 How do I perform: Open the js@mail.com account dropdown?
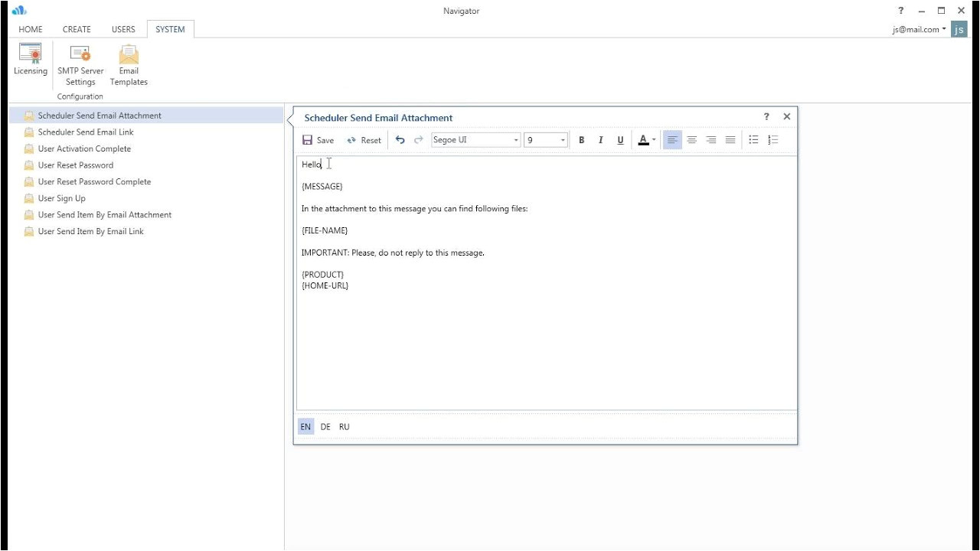919,29
